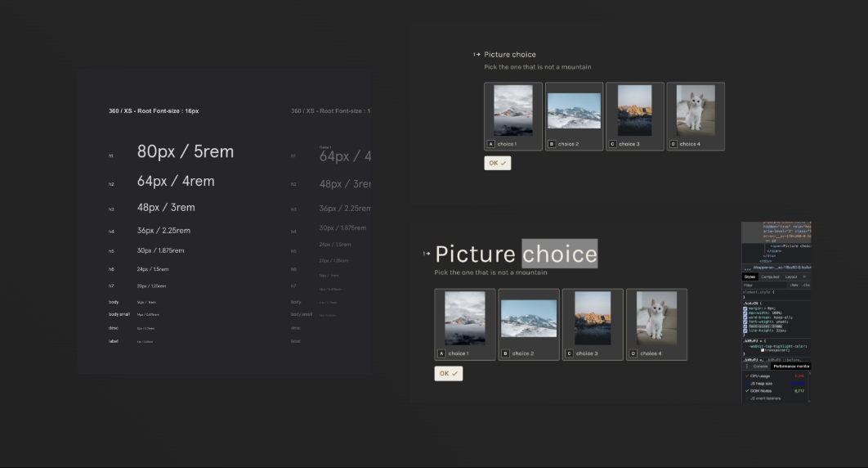Click the D key badge beside choice 4 in the small-heading form

[x=673, y=144]
